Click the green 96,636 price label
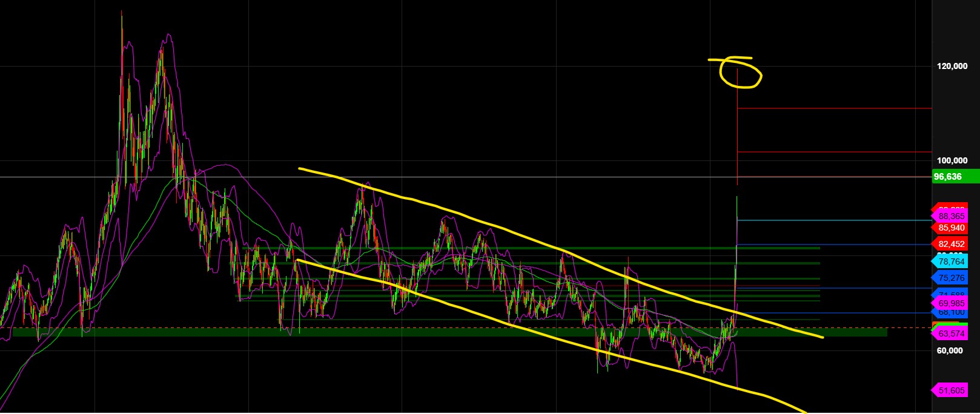The width and height of the screenshot is (980, 414). coord(955,177)
